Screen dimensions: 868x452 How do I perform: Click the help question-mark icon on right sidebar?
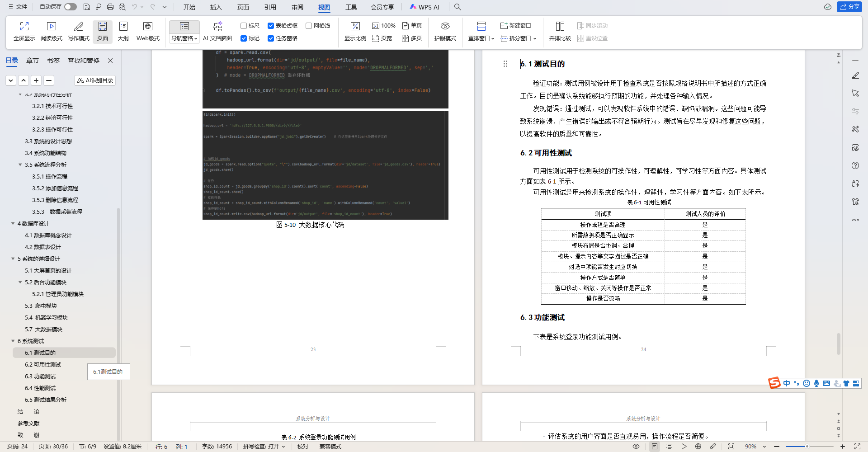pos(855,165)
